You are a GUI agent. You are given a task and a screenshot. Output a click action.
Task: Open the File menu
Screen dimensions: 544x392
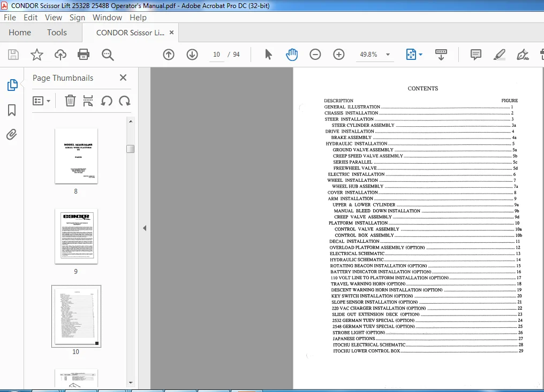click(x=10, y=17)
